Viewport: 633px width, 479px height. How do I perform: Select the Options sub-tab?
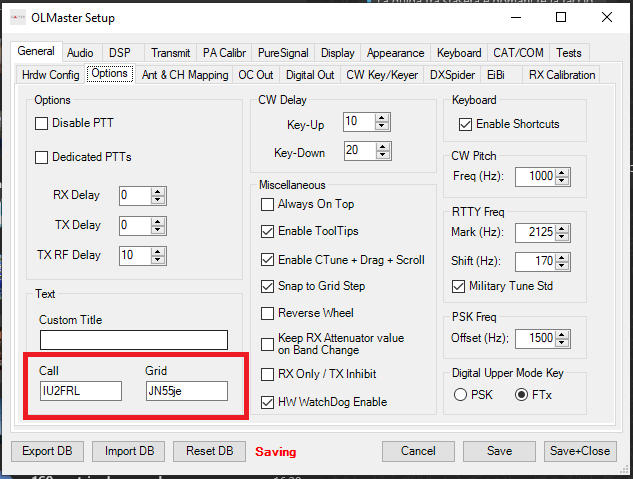[x=109, y=73]
